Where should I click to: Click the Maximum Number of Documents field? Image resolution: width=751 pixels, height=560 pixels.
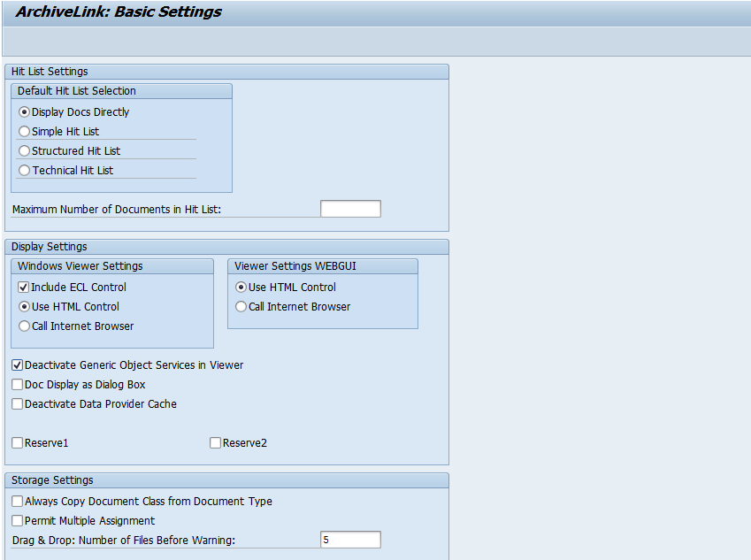(x=350, y=209)
